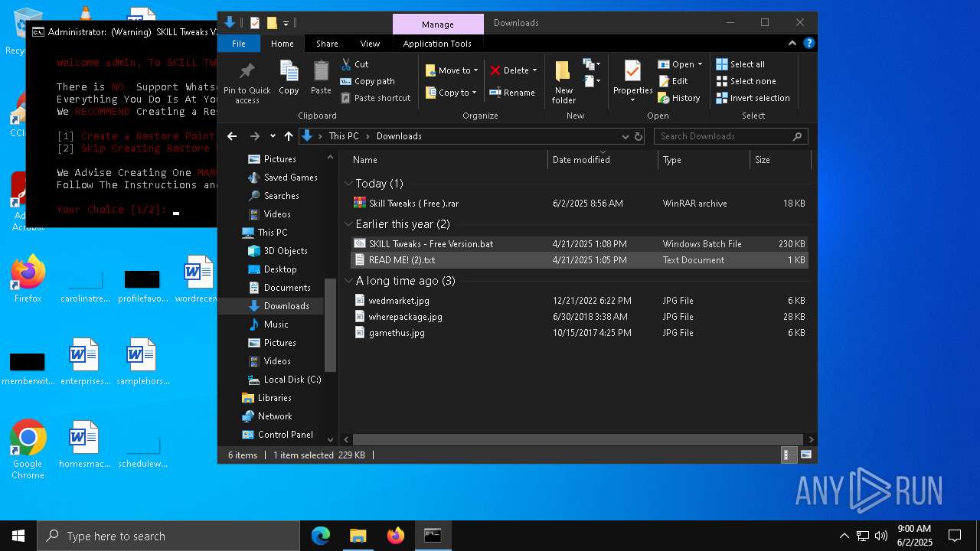The image size is (980, 551).
Task: Open recent locations dropdown
Action: (x=273, y=136)
